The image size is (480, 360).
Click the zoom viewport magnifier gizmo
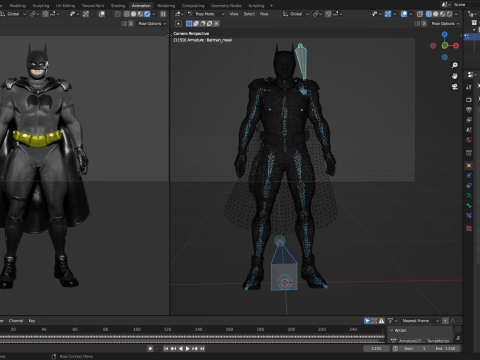455,65
